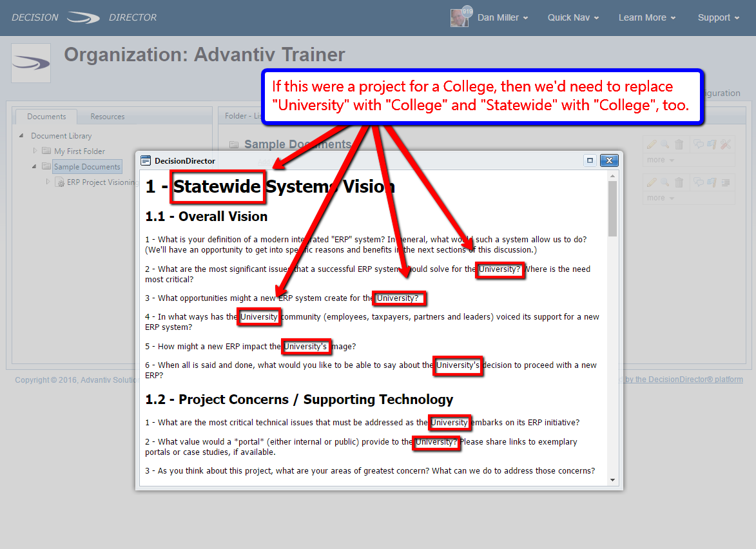Collapse the Document Library tree node
Screen dimensions: 756x549
pyautogui.click(x=21, y=135)
